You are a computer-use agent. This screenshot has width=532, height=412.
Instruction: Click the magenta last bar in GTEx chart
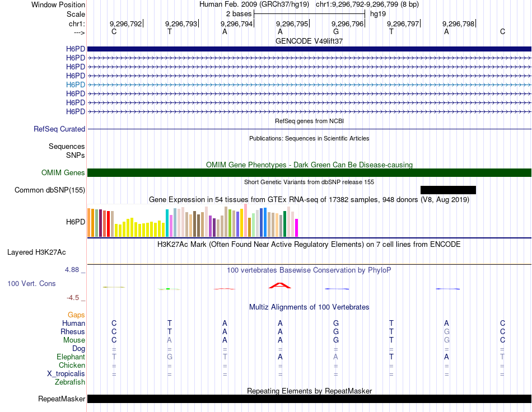pos(296,228)
